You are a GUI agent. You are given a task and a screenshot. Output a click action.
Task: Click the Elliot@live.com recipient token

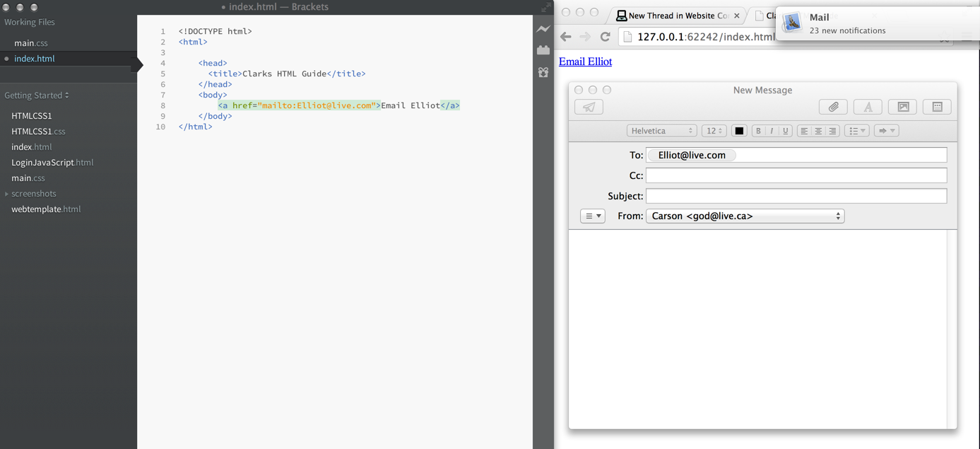pyautogui.click(x=692, y=155)
